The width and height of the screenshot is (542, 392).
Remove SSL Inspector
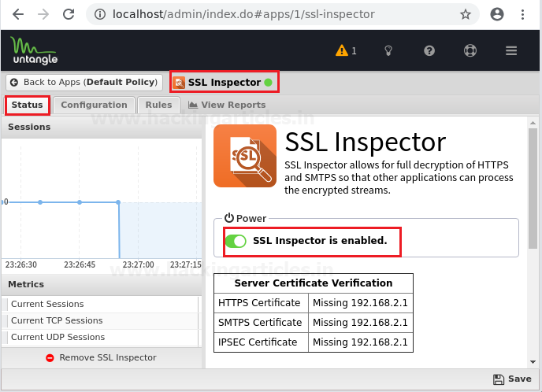(101, 358)
